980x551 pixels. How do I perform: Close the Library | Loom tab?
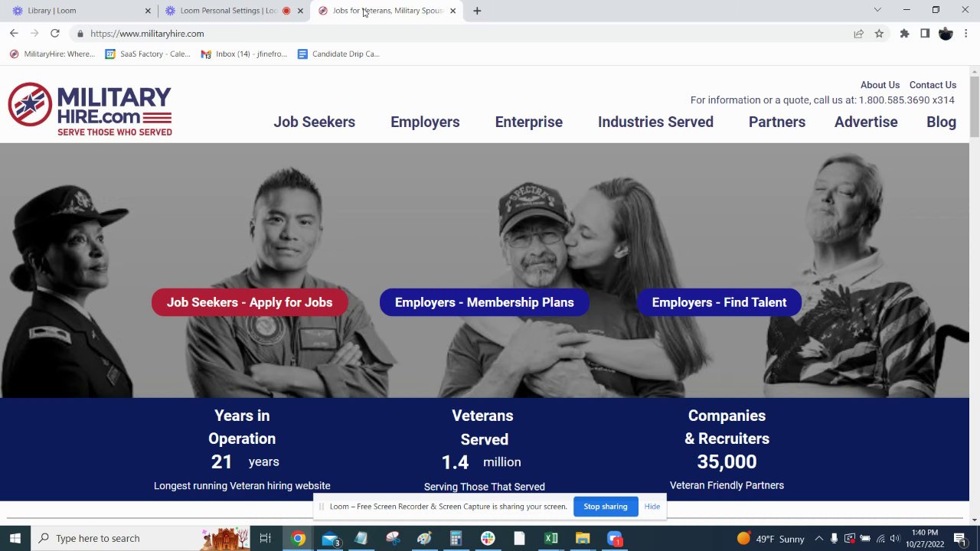coord(148,11)
